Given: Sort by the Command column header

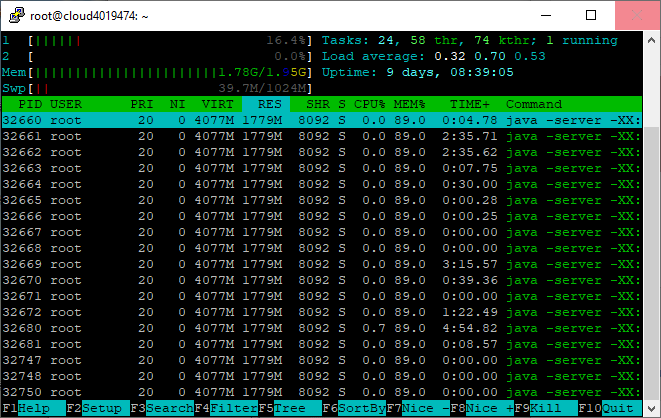Looking at the screenshot, I should [x=534, y=104].
